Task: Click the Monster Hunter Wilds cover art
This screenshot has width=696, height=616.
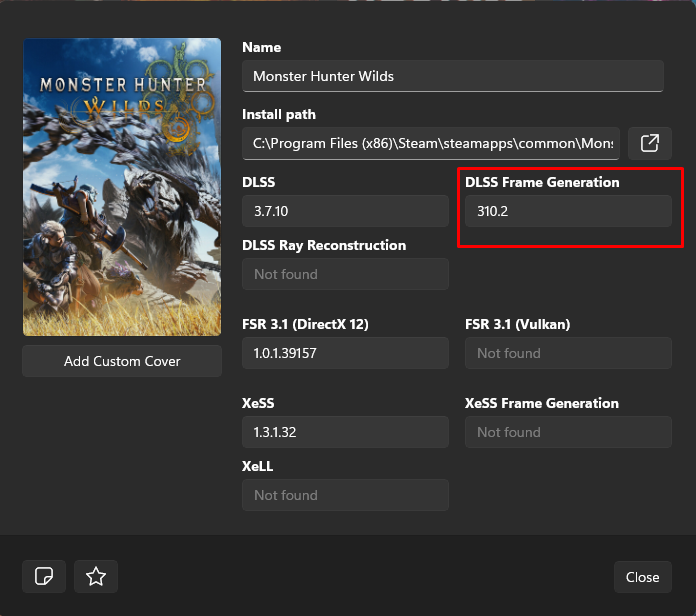Action: click(x=122, y=187)
